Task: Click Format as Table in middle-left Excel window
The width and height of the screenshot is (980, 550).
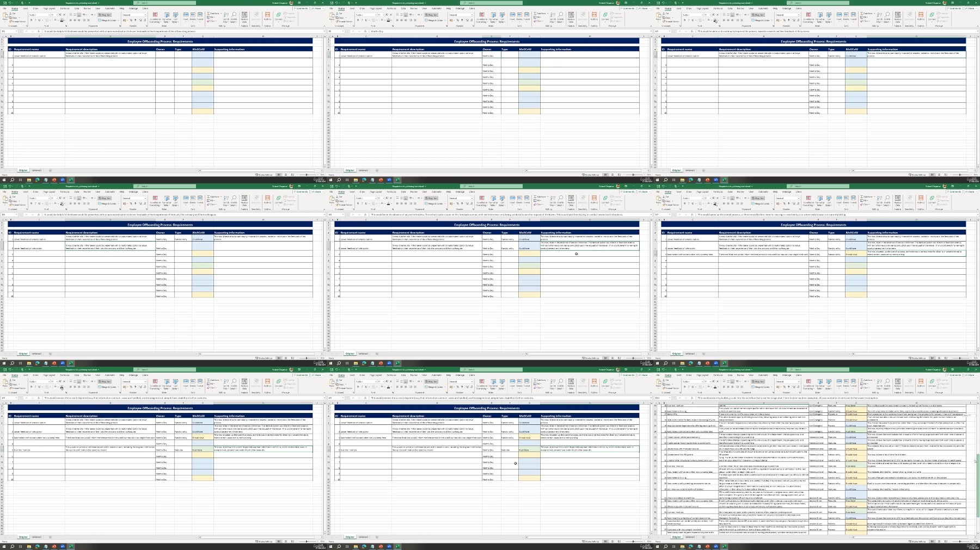Action: coord(166,201)
